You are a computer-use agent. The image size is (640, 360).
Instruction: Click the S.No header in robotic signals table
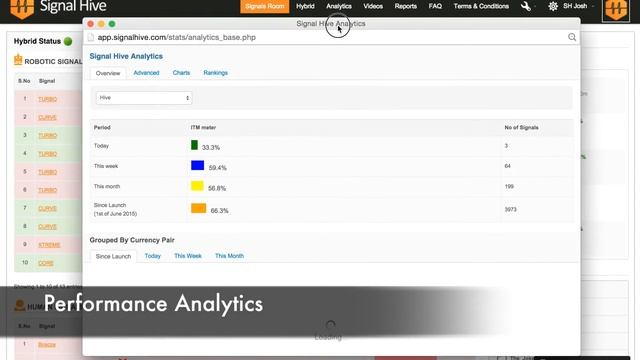pyautogui.click(x=24, y=81)
